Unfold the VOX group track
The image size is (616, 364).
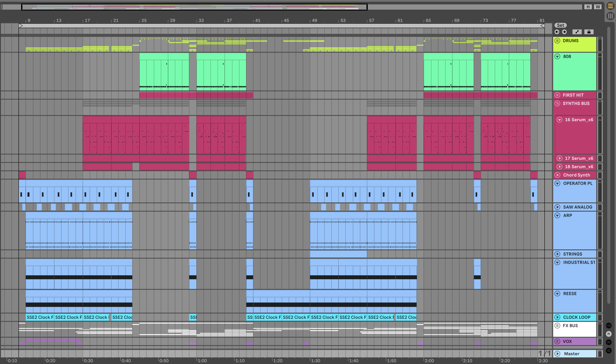point(557,341)
